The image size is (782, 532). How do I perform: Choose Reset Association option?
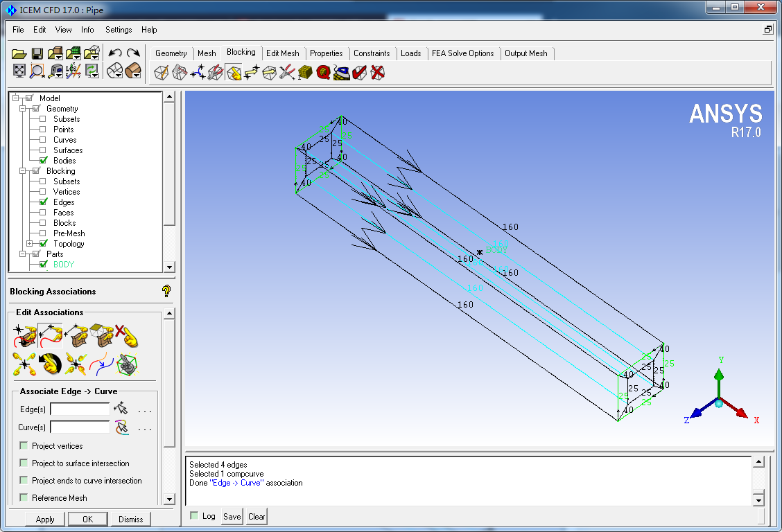[x=51, y=364]
